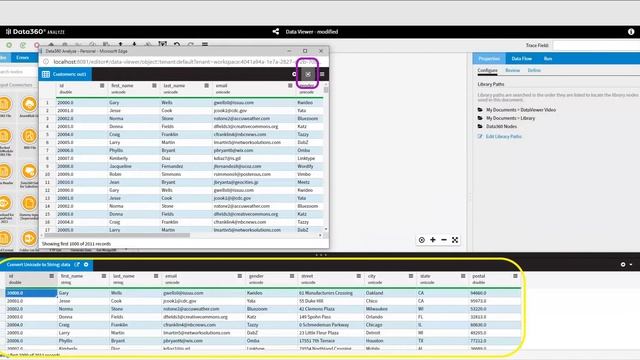
Task: Switch to the Properties tab
Action: coord(489,58)
